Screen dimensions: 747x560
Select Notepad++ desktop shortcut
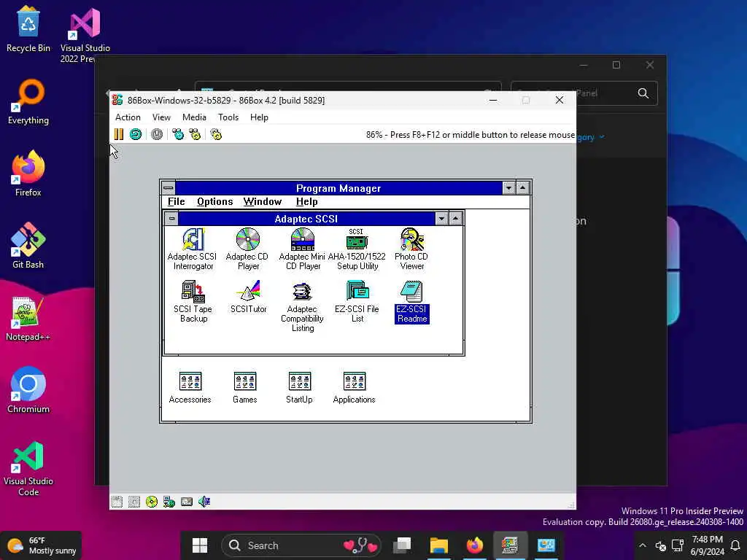(x=28, y=318)
